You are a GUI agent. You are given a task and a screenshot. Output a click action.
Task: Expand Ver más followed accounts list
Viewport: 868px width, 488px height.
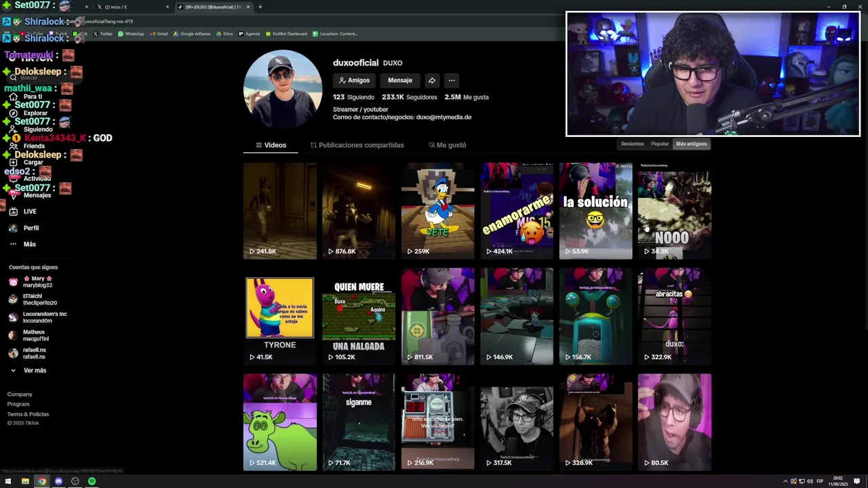(x=28, y=370)
